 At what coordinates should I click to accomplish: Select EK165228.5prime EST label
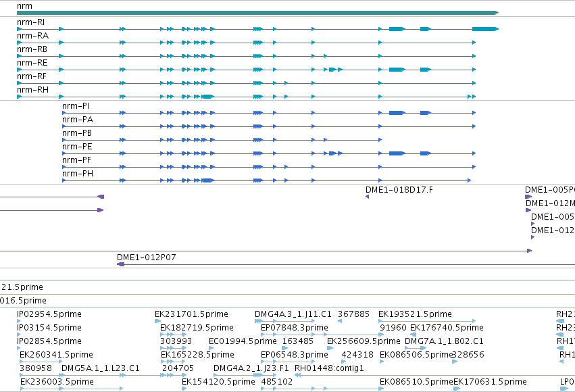click(x=197, y=356)
